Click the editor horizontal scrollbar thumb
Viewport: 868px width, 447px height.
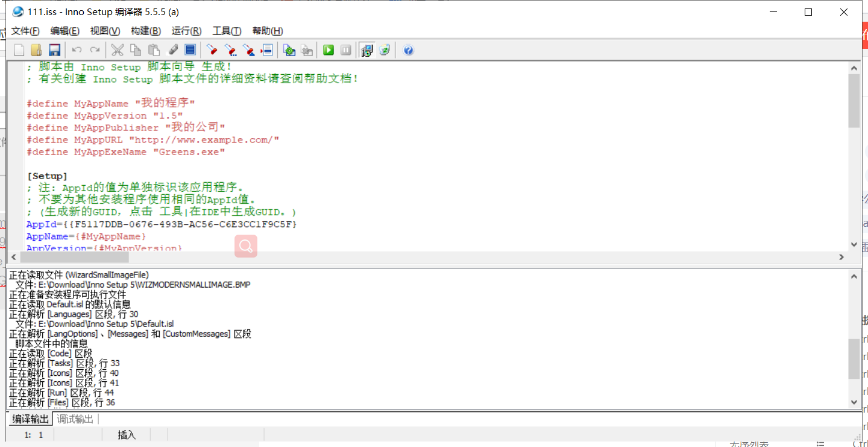pyautogui.click(x=74, y=257)
